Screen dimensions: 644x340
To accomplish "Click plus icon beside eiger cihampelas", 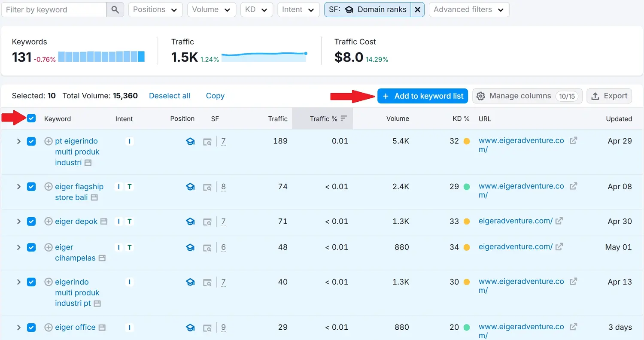I will pyautogui.click(x=49, y=247).
